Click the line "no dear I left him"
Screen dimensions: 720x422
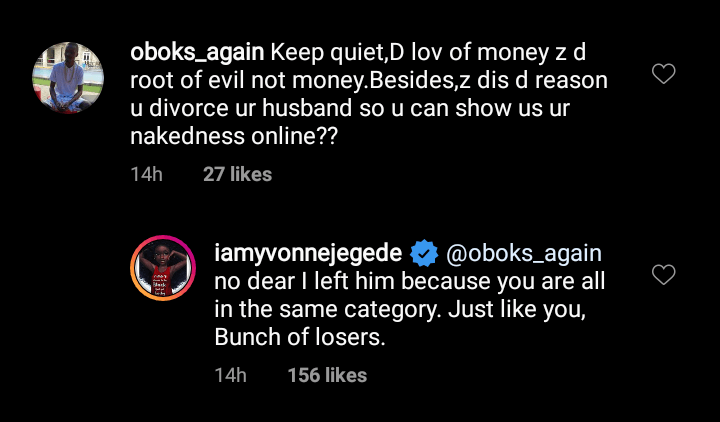pyautogui.click(x=300, y=280)
